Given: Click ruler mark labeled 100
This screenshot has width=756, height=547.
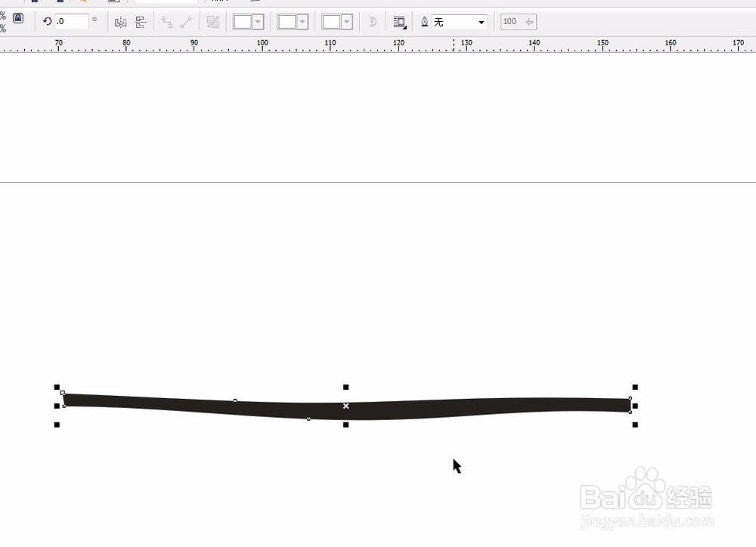Looking at the screenshot, I should [x=262, y=43].
